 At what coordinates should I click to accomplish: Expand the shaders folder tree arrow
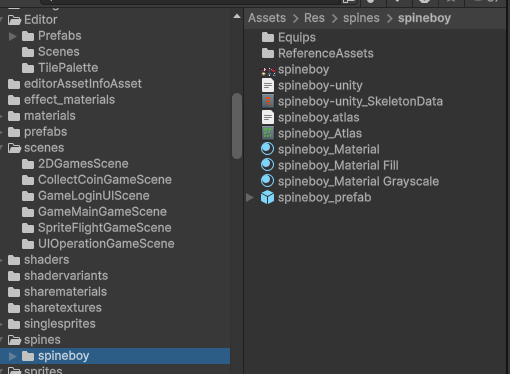[x=1, y=260]
